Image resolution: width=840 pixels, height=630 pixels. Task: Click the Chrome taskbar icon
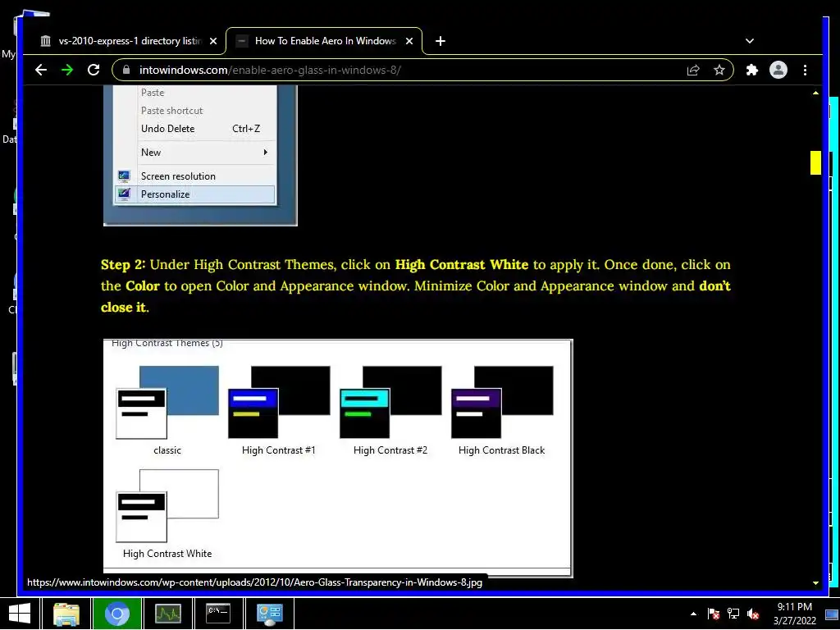pyautogui.click(x=116, y=614)
